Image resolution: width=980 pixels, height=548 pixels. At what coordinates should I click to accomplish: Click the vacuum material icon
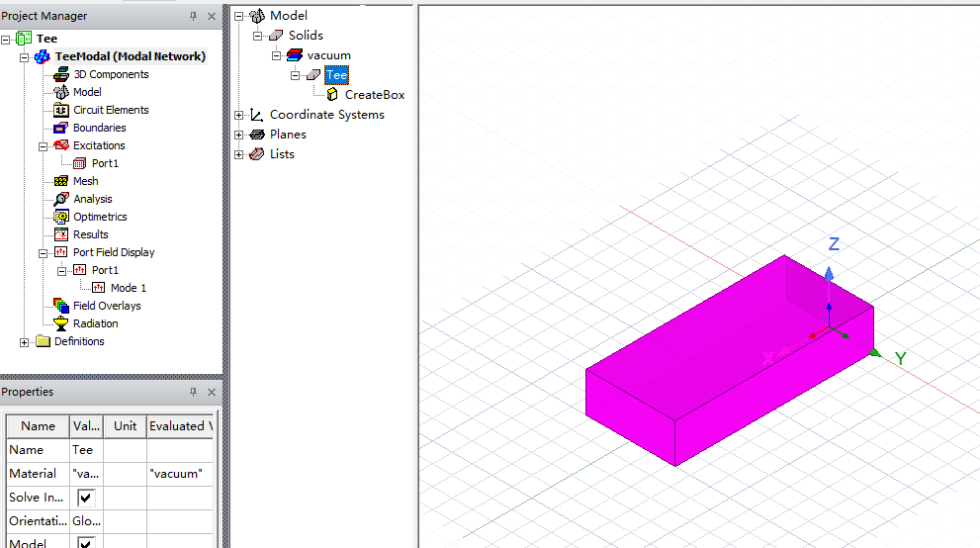coord(295,55)
